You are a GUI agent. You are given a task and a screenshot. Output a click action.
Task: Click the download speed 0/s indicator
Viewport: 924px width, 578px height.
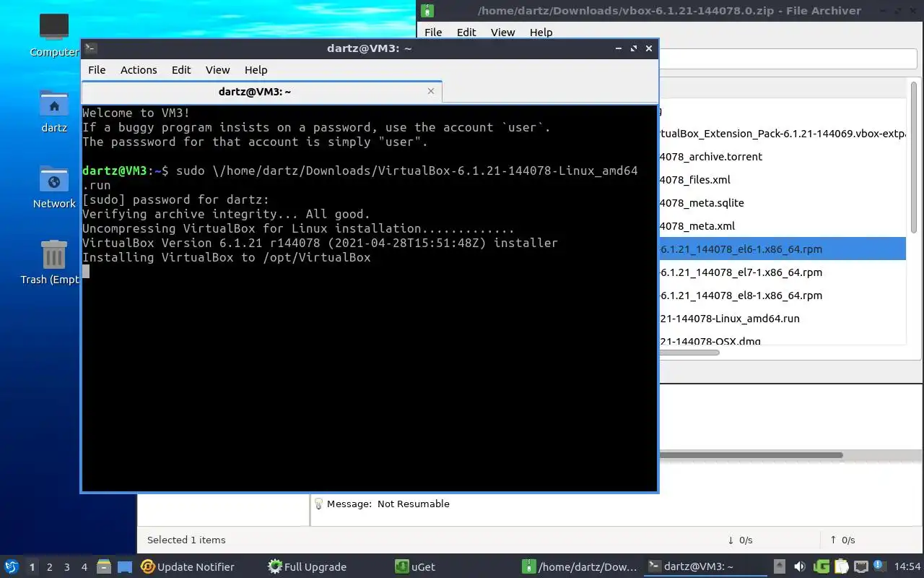coord(740,540)
